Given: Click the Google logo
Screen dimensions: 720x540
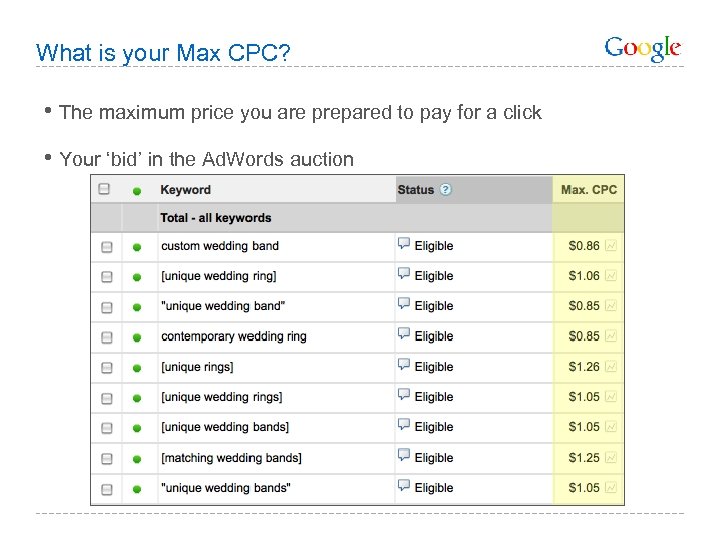Looking at the screenshot, I should (643, 48).
